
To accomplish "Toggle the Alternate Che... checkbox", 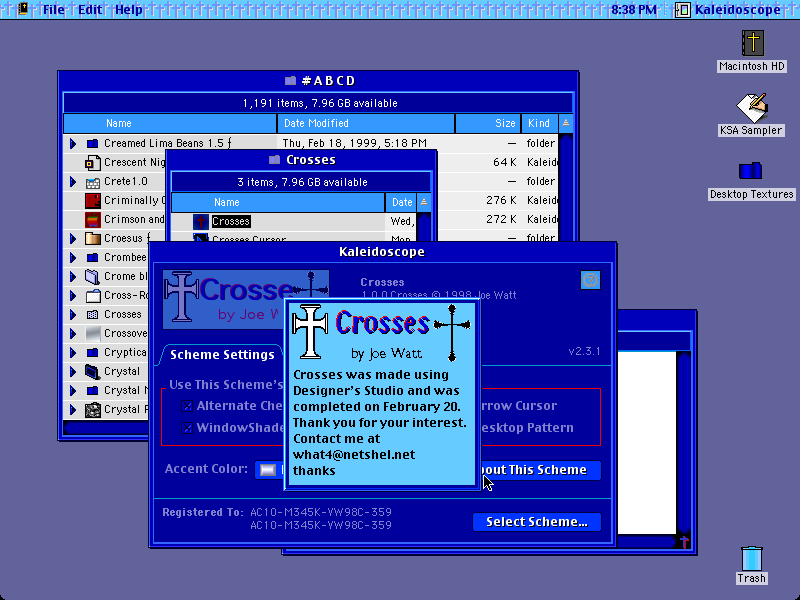I will (187, 406).
